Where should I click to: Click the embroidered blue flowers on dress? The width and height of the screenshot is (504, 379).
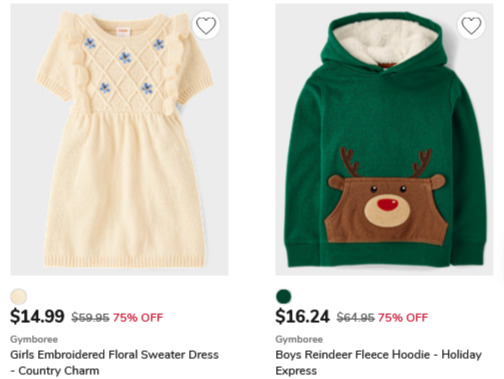pos(125,66)
